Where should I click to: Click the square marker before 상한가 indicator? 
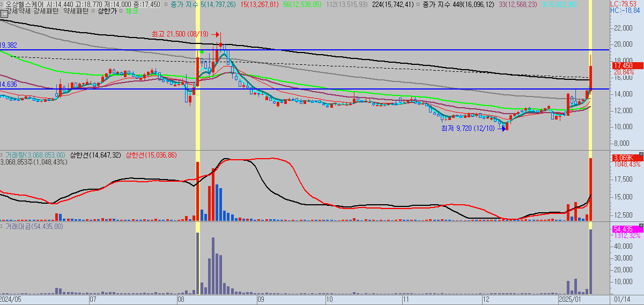point(93,11)
